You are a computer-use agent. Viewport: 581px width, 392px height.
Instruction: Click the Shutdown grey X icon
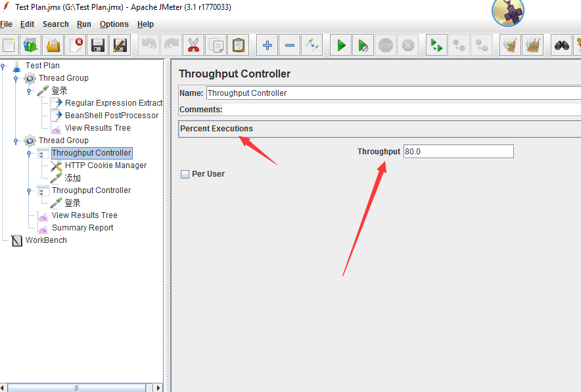pyautogui.click(x=408, y=45)
